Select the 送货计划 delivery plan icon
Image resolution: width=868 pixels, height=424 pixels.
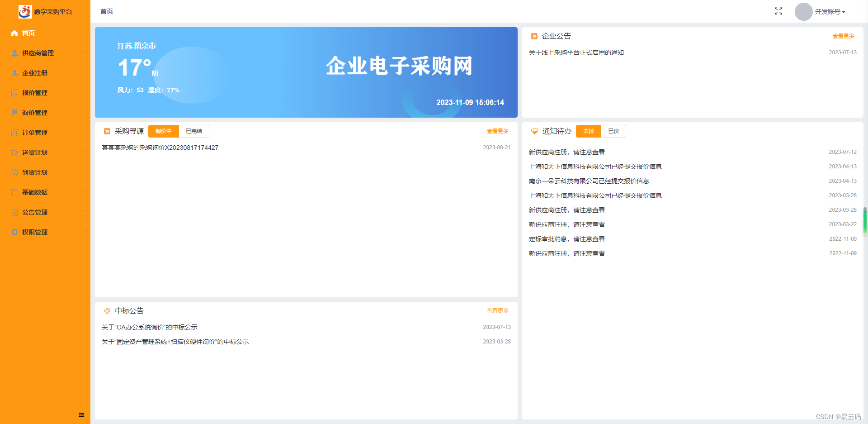(14, 152)
